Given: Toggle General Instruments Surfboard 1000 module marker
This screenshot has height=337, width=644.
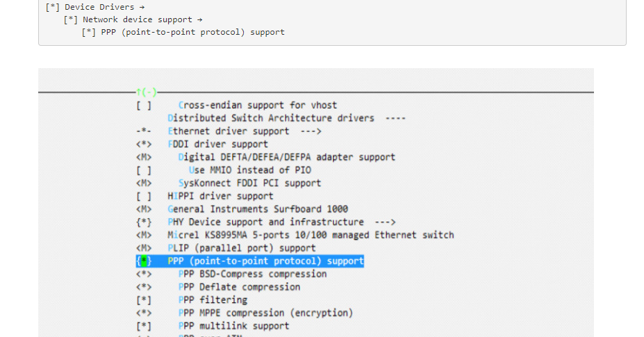Looking at the screenshot, I should (x=144, y=209).
